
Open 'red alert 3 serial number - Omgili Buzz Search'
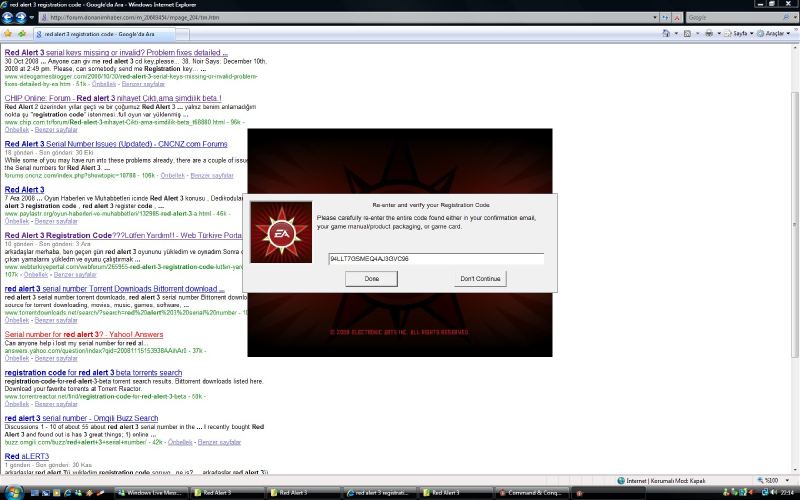tap(81, 418)
